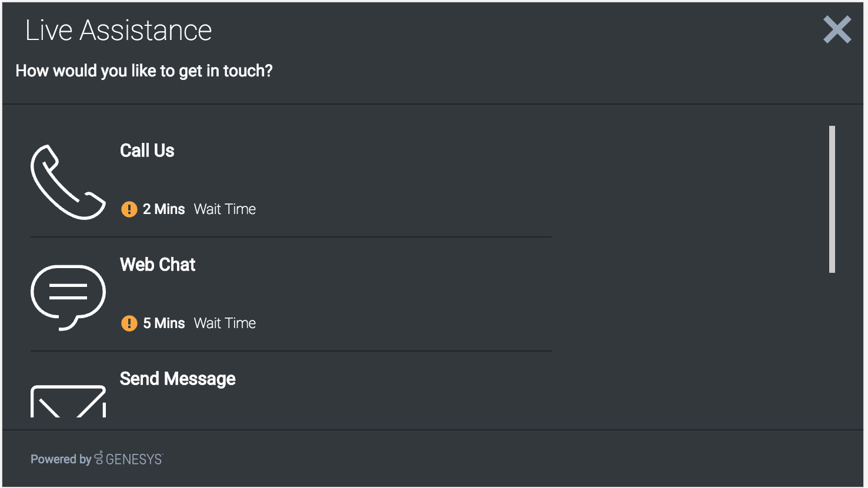The width and height of the screenshot is (868, 488).
Task: Click the orange alert icon beside 2 Mins
Action: (129, 209)
